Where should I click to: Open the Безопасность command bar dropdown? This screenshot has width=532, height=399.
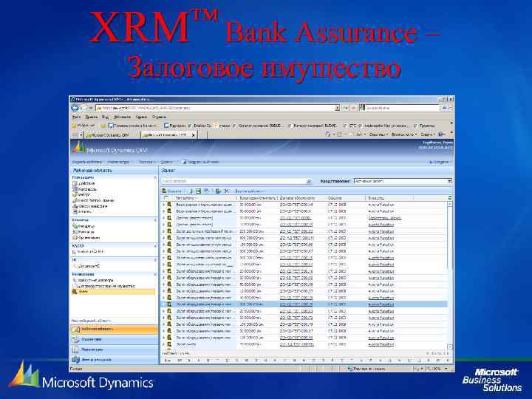(x=404, y=134)
